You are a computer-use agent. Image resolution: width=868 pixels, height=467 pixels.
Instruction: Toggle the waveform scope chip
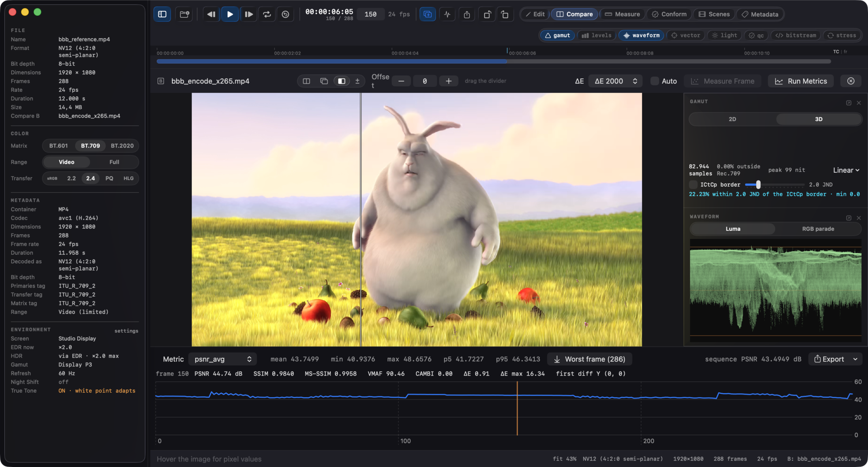pyautogui.click(x=642, y=35)
